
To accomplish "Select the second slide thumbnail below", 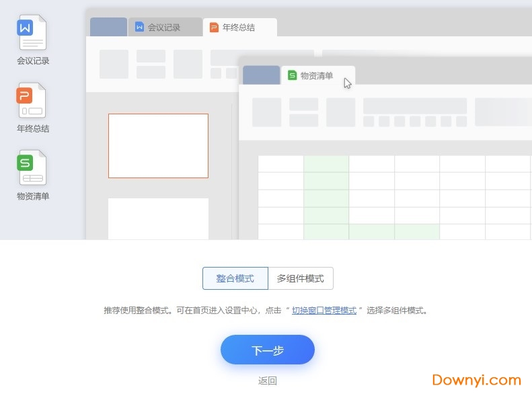I will pos(158,219).
